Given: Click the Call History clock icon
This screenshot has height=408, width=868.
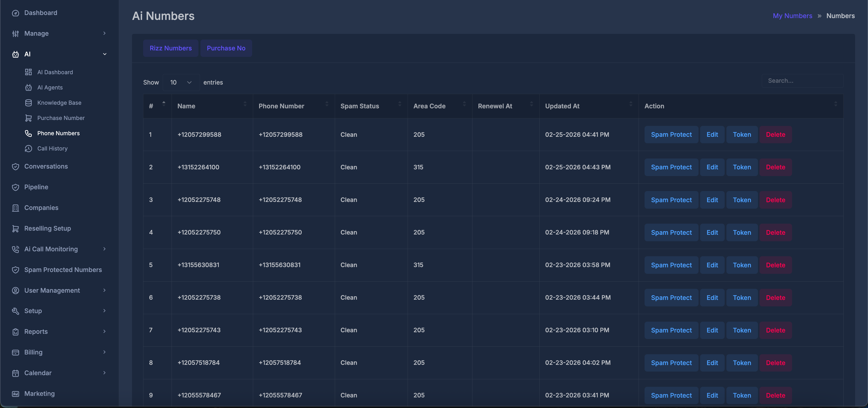Looking at the screenshot, I should pyautogui.click(x=28, y=149).
